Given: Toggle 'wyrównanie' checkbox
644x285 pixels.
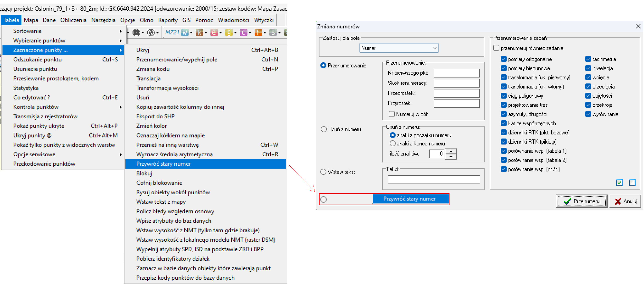Looking at the screenshot, I should pyautogui.click(x=588, y=114).
